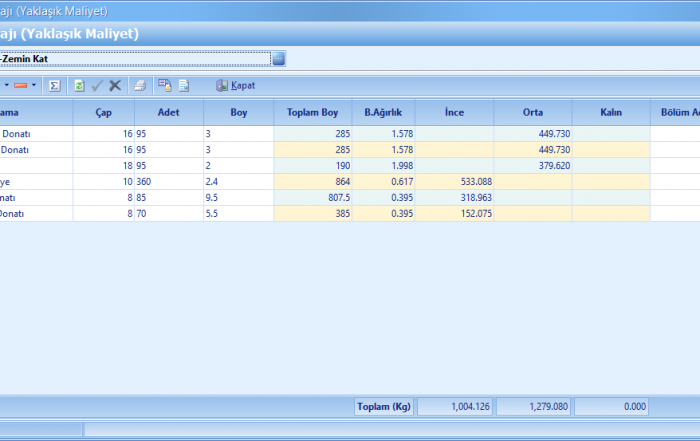Viewport: 700px width, 441px height.
Task: Click the B.Ağırlık column header
Action: [383, 112]
